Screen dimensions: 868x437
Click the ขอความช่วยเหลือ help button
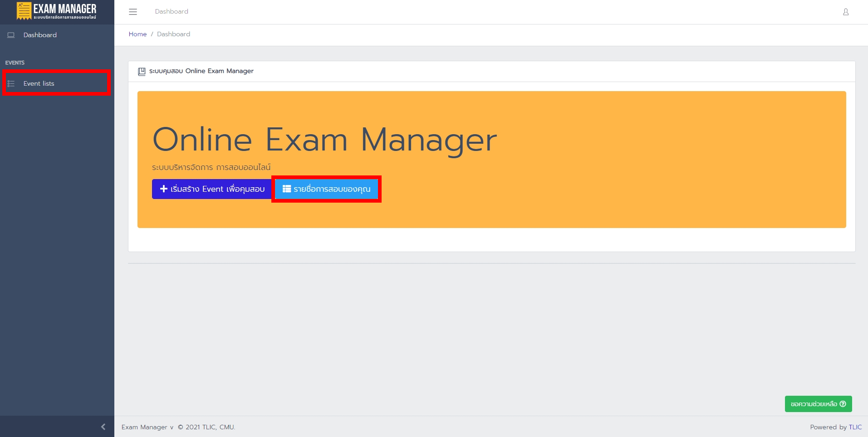818,404
